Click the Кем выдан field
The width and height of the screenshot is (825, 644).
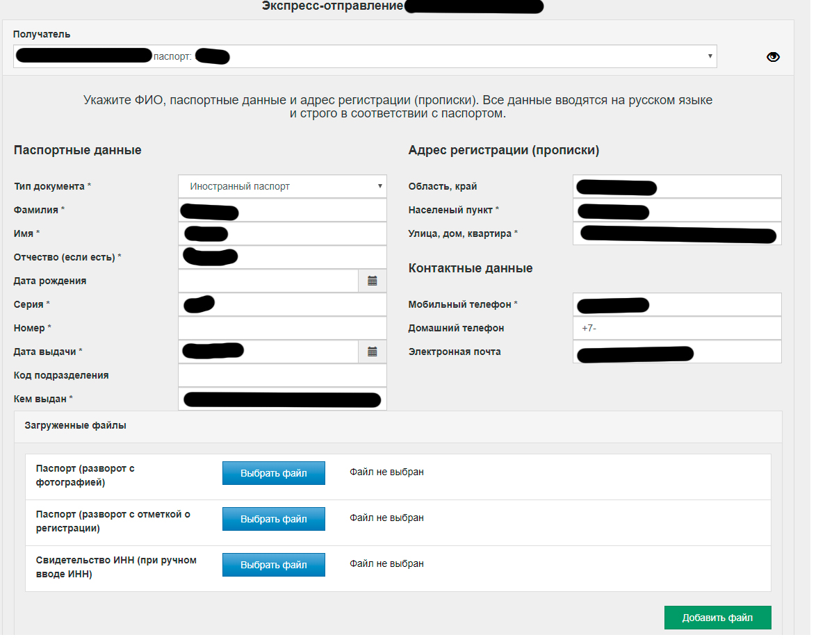(x=282, y=399)
